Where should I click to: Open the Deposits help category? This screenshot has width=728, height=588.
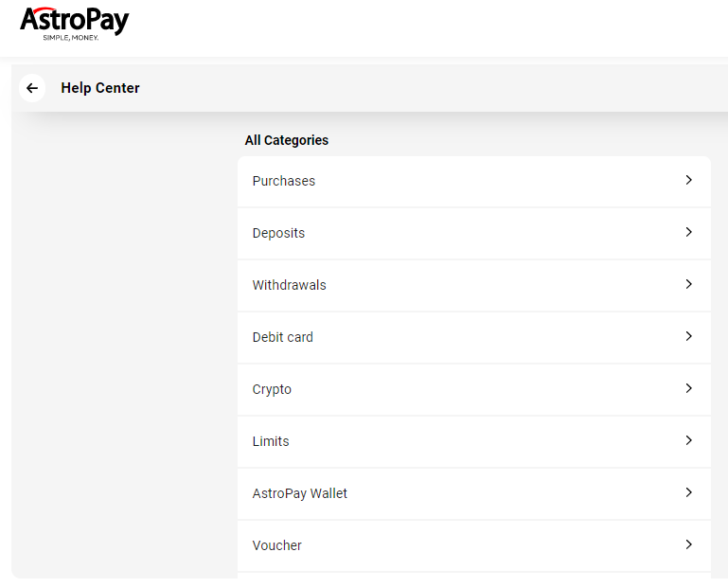(278, 233)
